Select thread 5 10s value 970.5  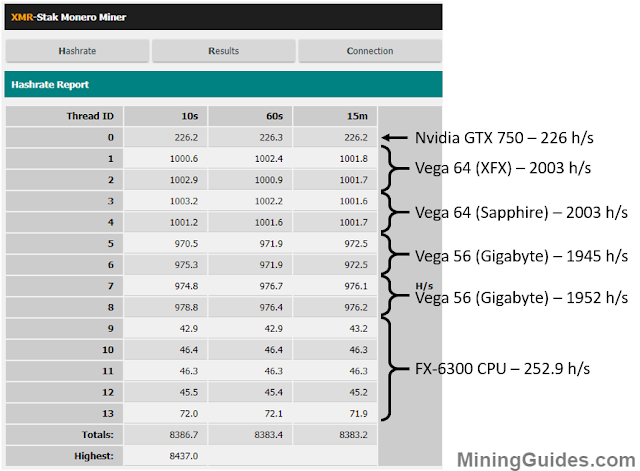(x=187, y=244)
